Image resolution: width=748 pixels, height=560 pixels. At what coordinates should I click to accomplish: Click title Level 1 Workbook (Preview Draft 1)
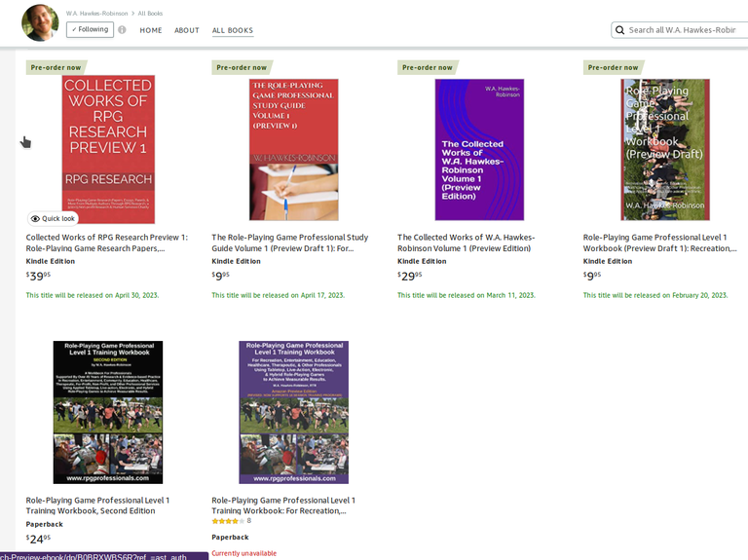pyautogui.click(x=659, y=243)
